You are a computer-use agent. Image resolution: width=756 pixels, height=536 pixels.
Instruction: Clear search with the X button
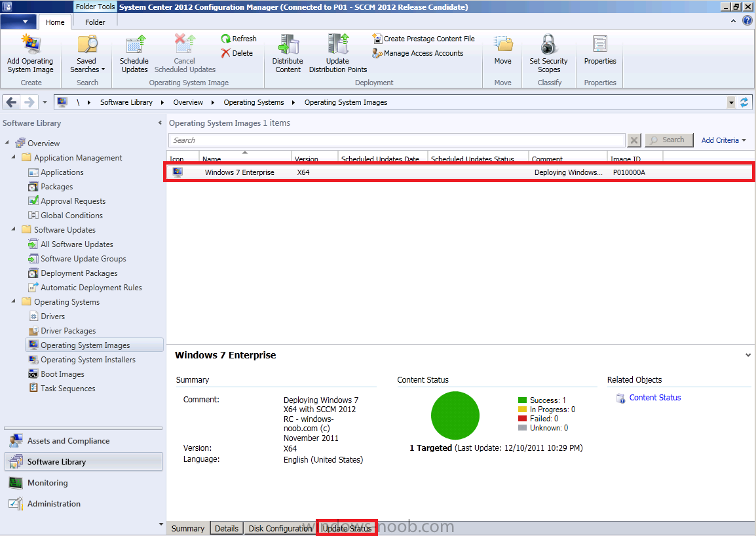click(634, 140)
